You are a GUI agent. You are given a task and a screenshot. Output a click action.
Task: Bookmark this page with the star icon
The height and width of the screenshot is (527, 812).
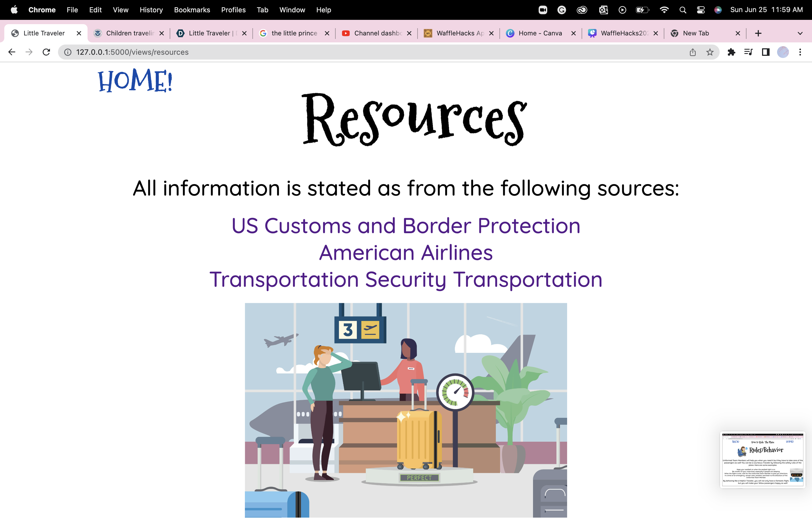pyautogui.click(x=710, y=52)
